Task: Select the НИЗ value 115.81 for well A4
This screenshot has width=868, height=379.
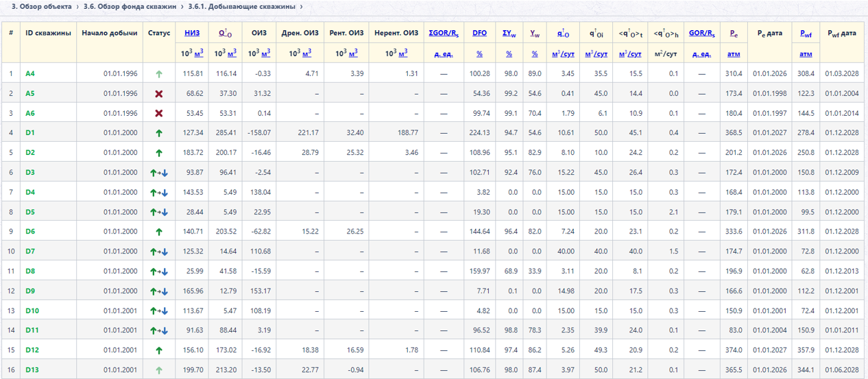Action: pyautogui.click(x=193, y=73)
